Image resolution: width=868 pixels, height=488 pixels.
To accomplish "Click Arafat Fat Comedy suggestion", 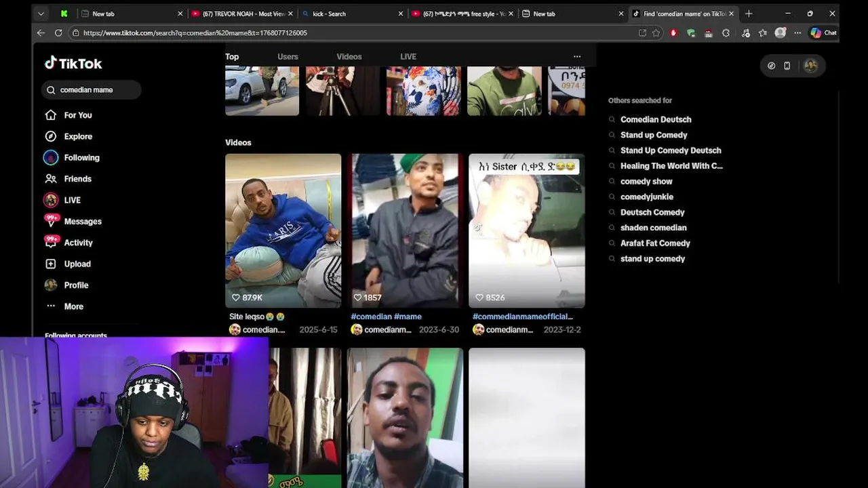I will tap(655, 243).
